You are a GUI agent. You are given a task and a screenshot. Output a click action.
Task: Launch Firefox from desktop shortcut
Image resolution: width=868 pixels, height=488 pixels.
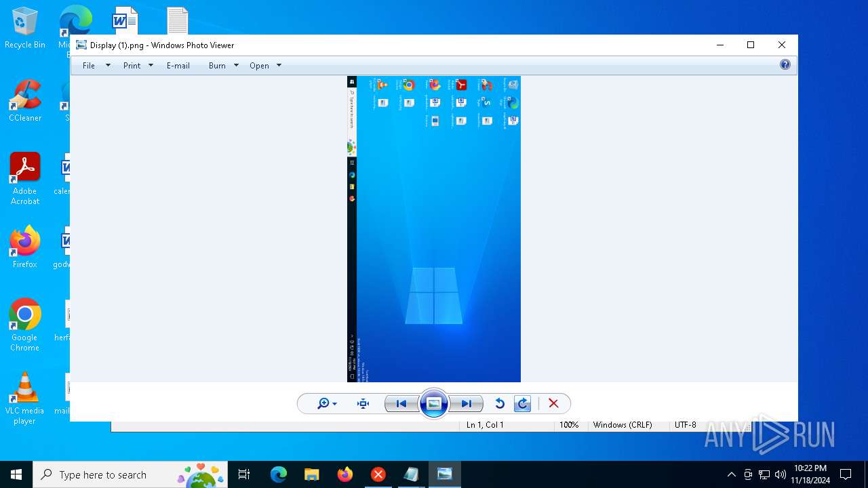pos(25,247)
